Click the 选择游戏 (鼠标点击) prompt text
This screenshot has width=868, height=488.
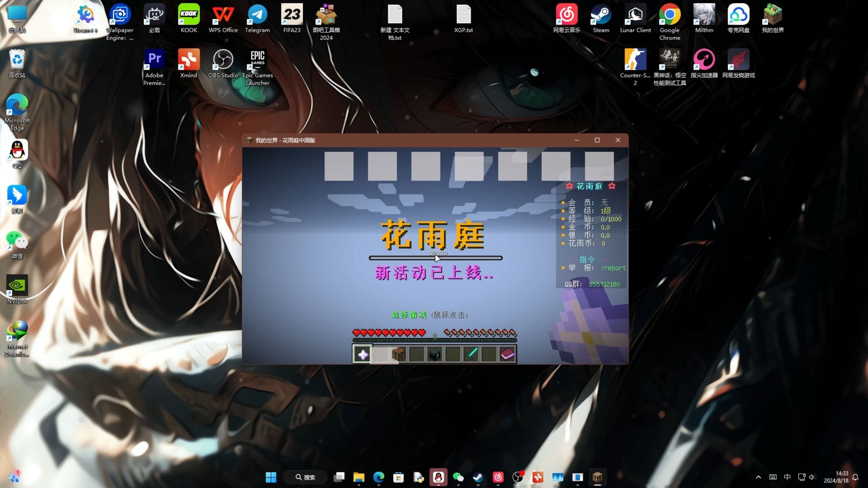tap(430, 315)
